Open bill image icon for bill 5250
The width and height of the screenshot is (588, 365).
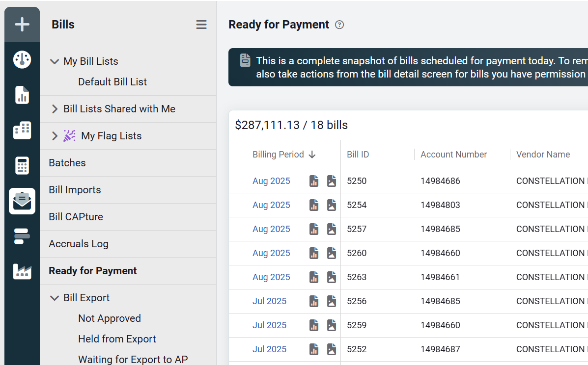point(332,181)
